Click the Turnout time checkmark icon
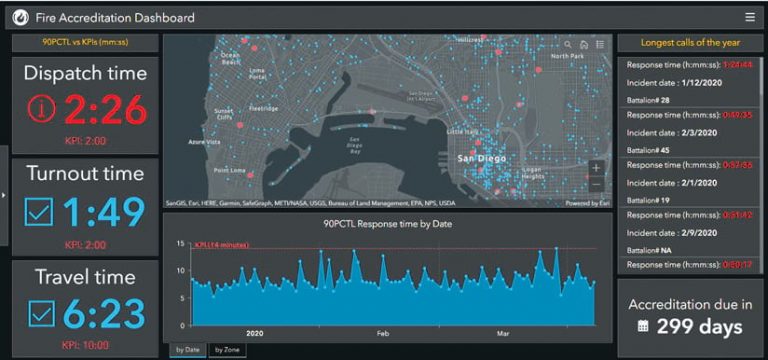768x360 pixels. click(39, 212)
